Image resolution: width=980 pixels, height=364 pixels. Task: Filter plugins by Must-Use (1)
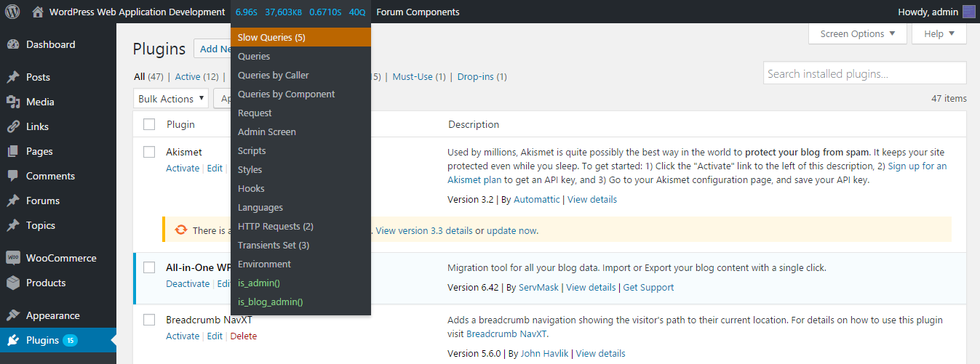pyautogui.click(x=419, y=76)
